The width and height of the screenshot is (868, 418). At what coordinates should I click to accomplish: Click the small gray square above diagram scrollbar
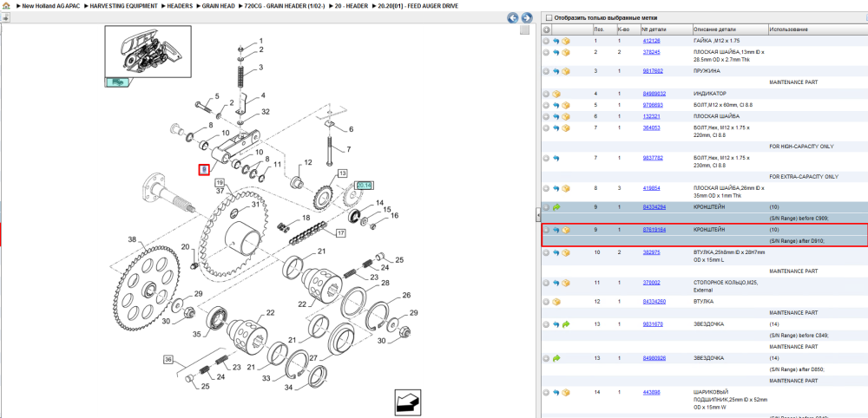tap(524, 29)
